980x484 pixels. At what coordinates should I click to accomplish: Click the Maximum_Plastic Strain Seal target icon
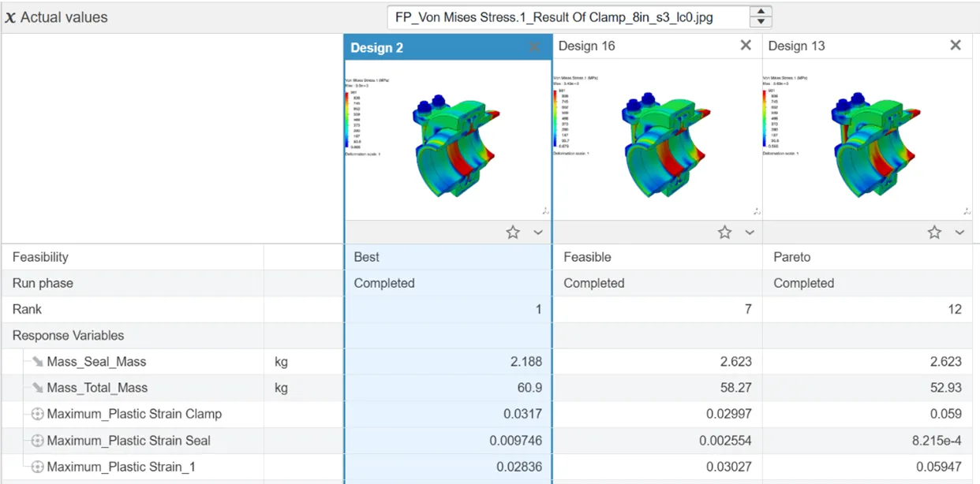[37, 441]
